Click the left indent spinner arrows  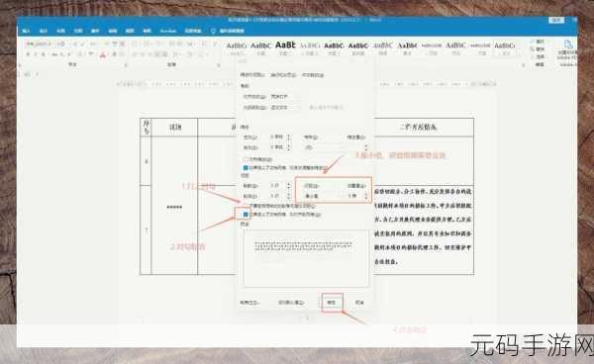point(289,136)
